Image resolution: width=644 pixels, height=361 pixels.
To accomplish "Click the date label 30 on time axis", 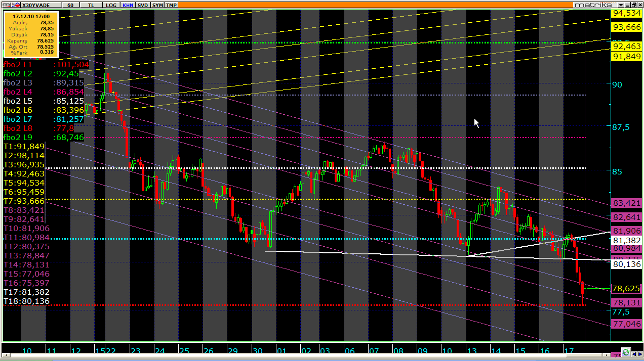I will point(257,351).
